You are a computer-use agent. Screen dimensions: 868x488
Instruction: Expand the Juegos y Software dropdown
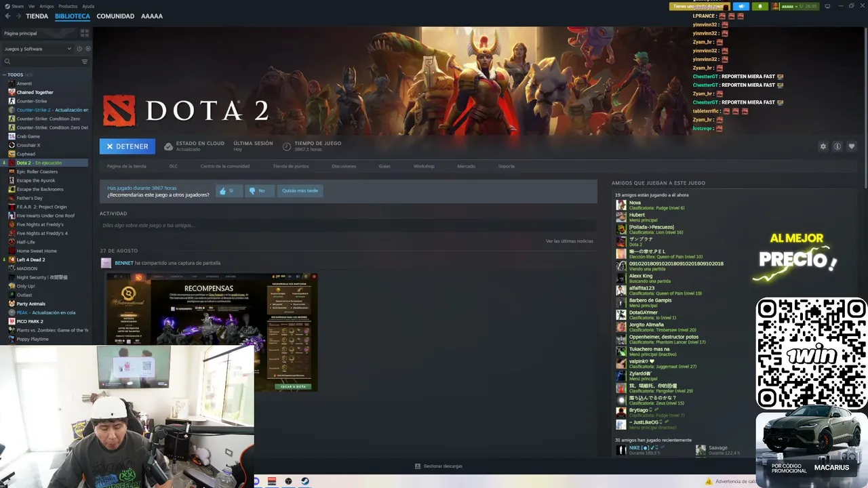coord(37,49)
